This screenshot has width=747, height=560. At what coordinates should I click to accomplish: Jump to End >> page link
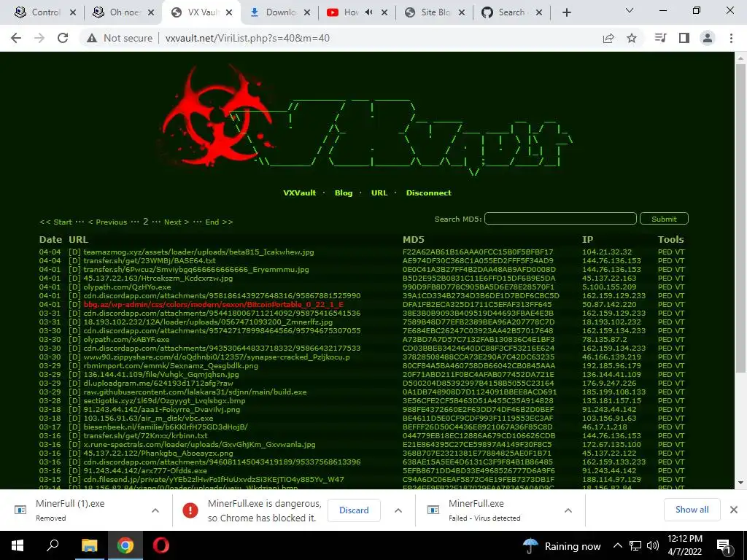coord(219,222)
